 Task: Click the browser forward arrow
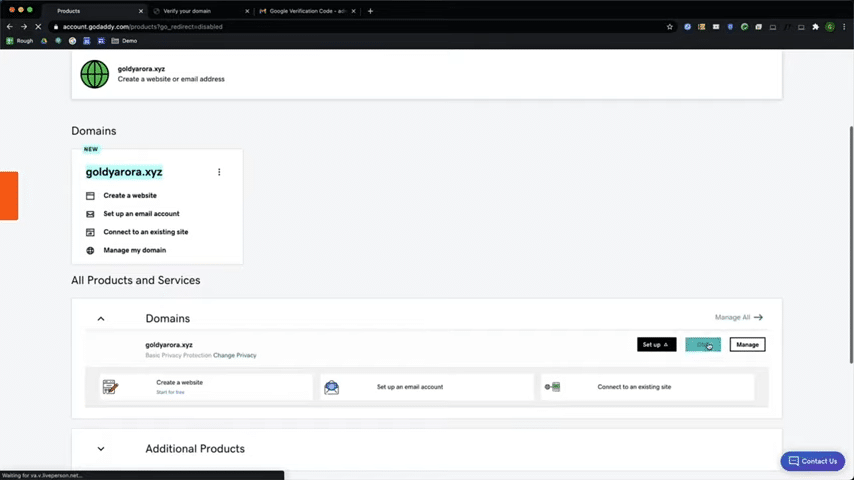click(24, 26)
